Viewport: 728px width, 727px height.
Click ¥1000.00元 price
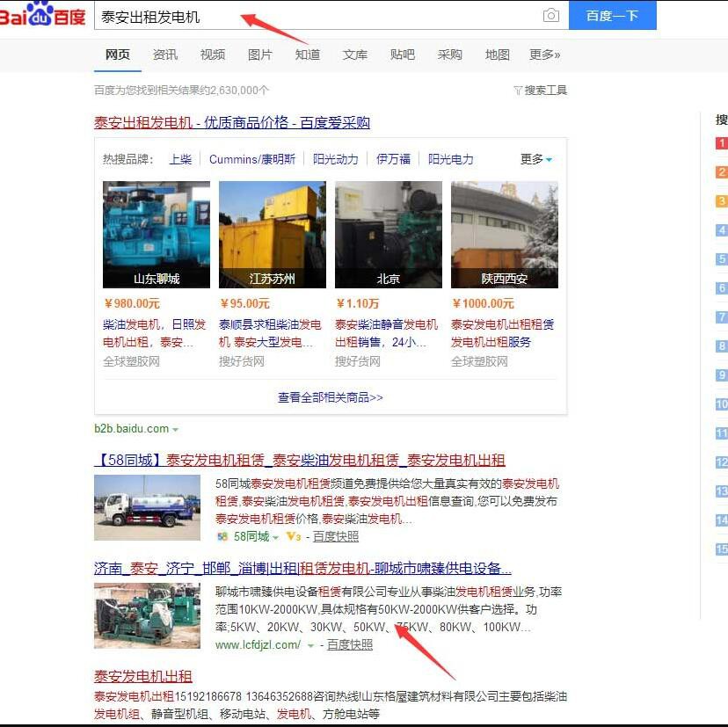coord(484,303)
